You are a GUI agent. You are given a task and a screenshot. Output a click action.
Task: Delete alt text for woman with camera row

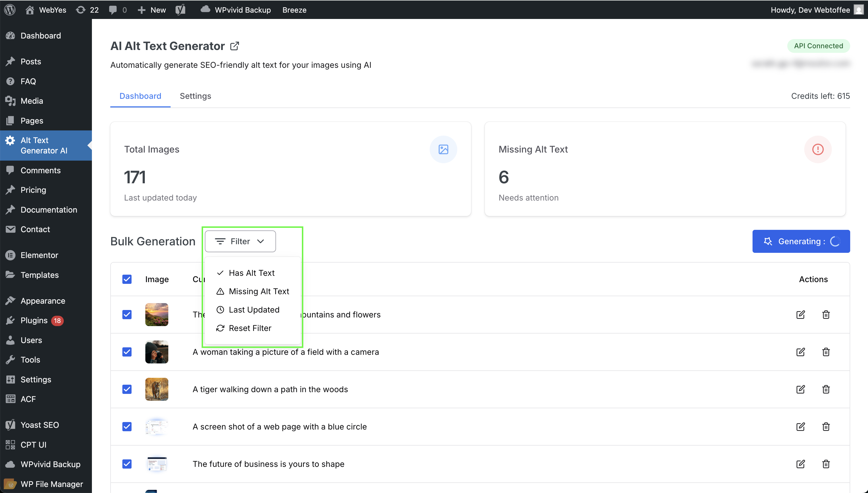click(826, 352)
